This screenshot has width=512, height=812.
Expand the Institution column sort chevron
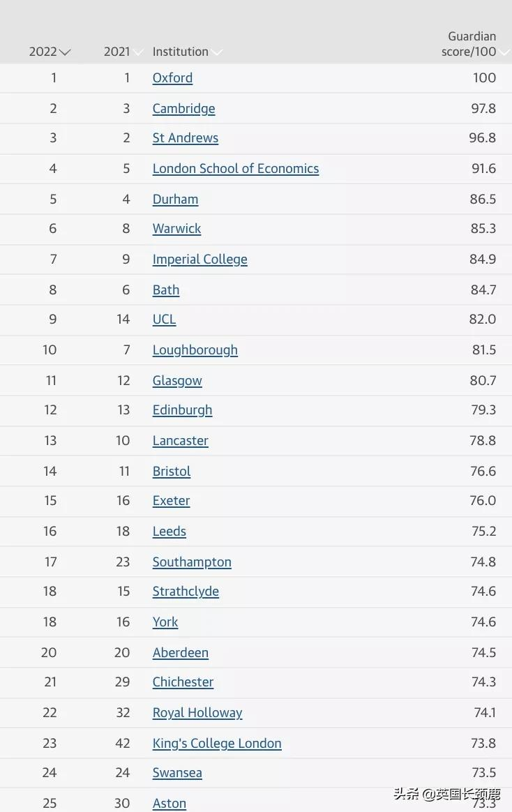coord(217,52)
